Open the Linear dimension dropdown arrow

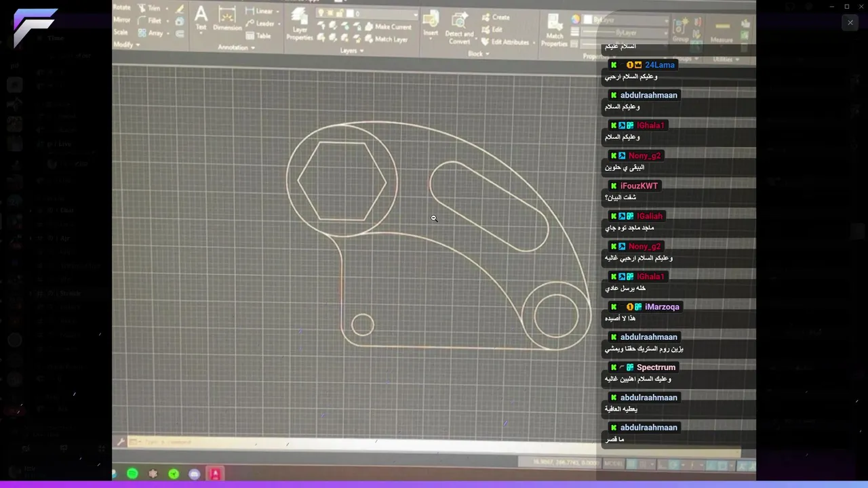(278, 12)
